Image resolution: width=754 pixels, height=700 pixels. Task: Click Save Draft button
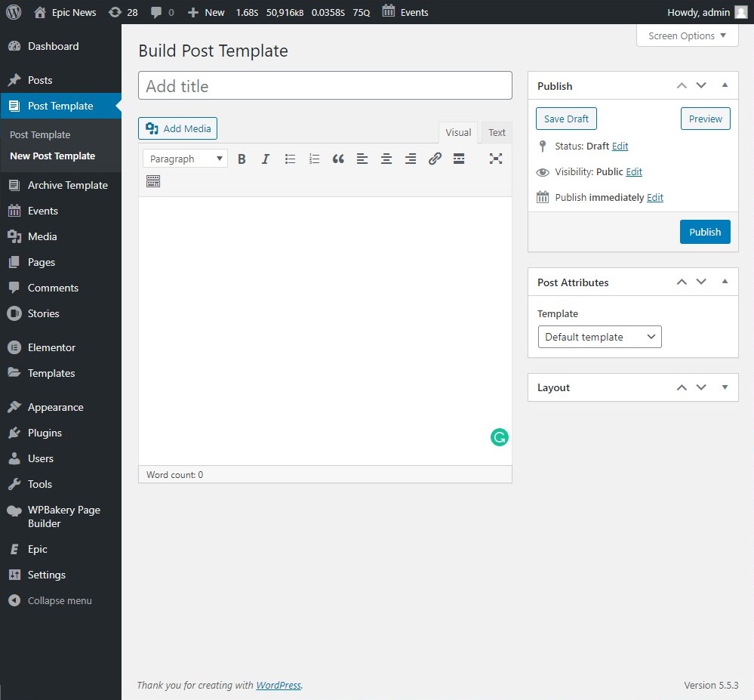coord(566,119)
